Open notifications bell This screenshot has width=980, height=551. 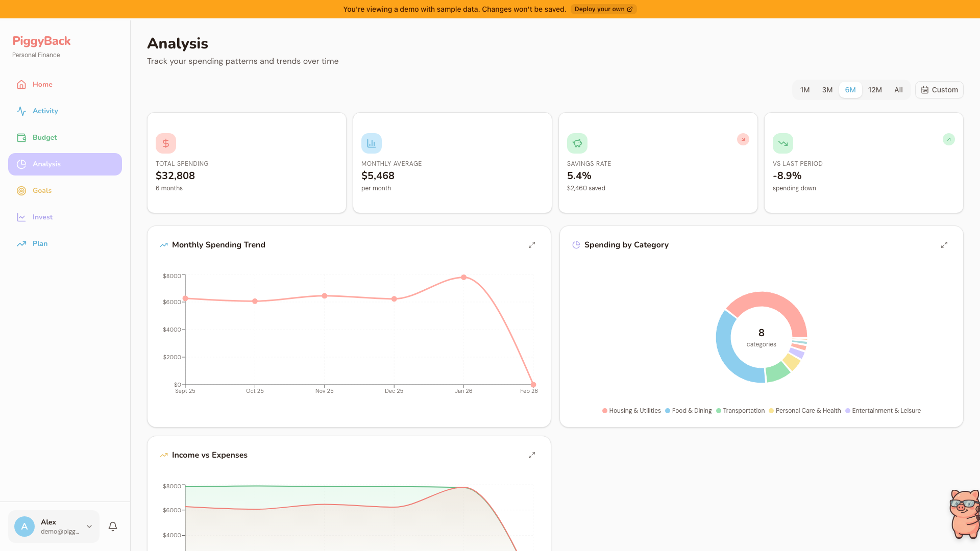point(113,527)
